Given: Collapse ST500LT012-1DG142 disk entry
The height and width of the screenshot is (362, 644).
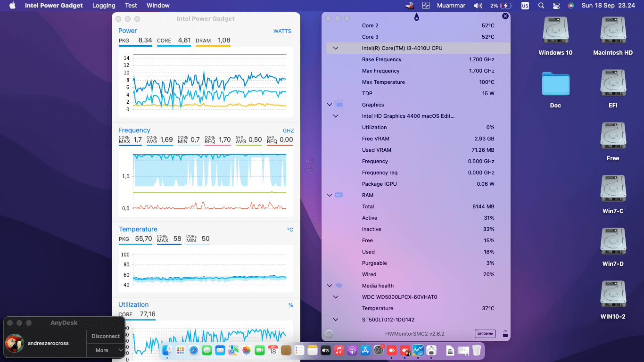Looking at the screenshot, I should click(x=336, y=320).
